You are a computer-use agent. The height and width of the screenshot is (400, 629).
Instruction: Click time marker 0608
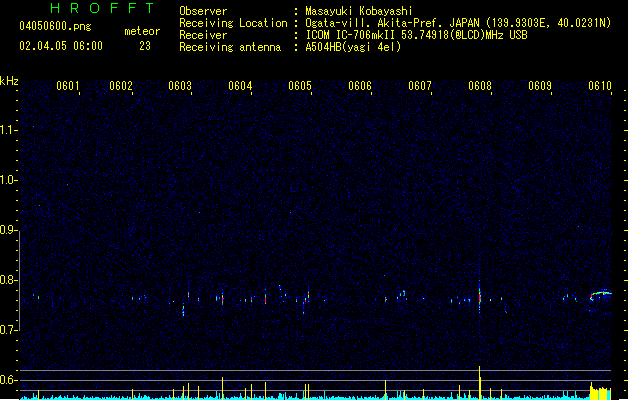coord(480,86)
